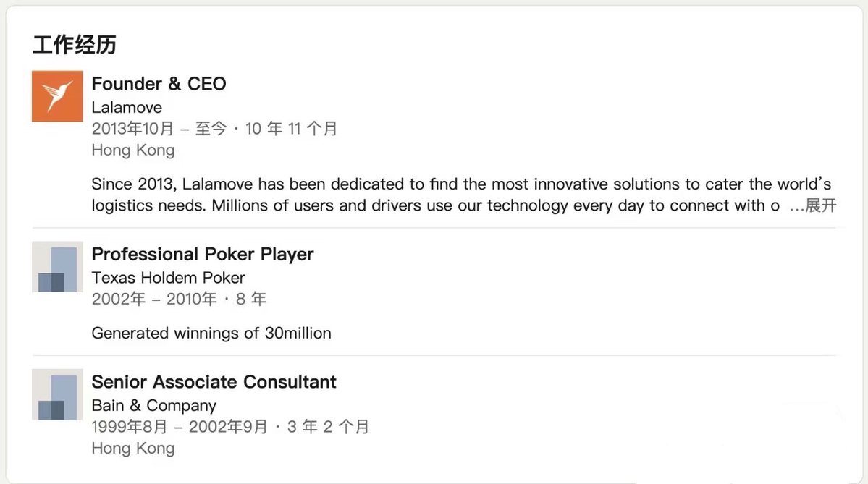Screen dimensions: 868x484
Task: Click the orange Lalamove hummingbird logo
Action: click(57, 96)
